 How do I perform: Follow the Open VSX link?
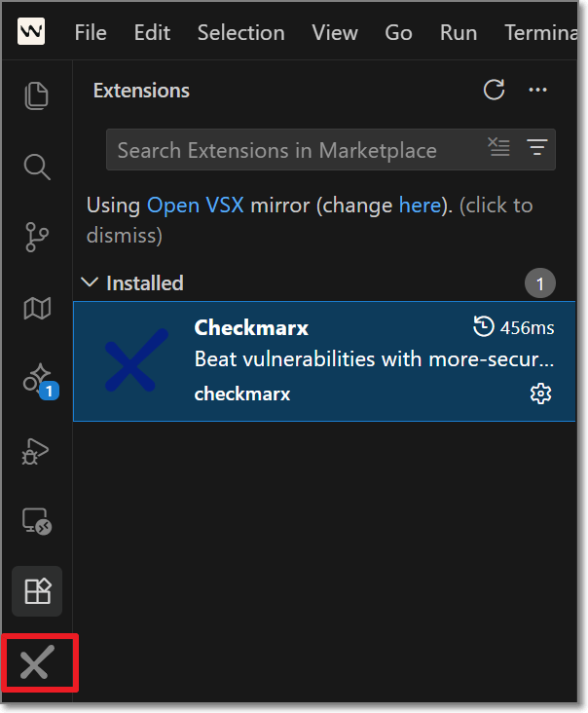pyautogui.click(x=198, y=206)
